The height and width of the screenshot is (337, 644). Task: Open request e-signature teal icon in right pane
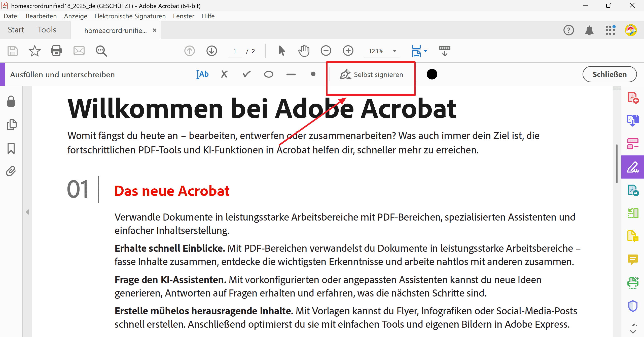(633, 190)
